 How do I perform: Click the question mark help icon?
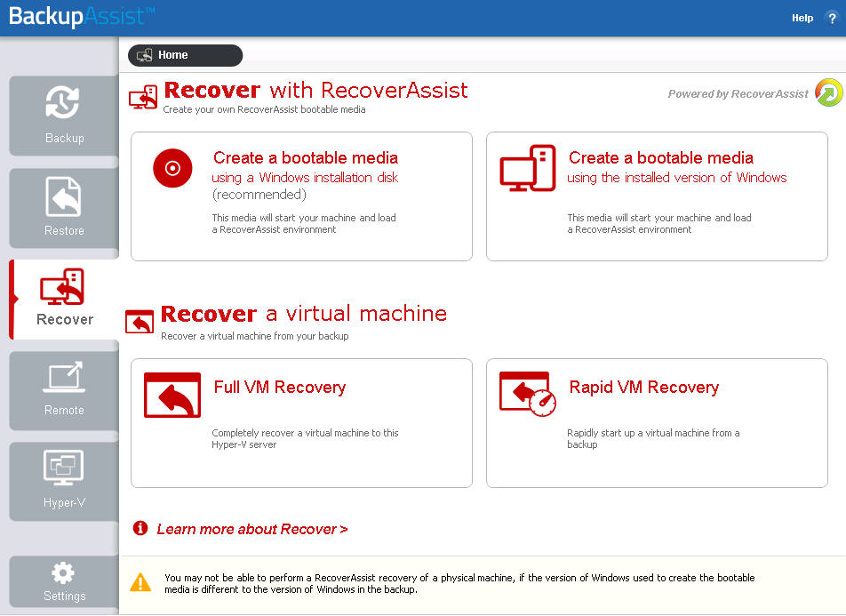832,18
